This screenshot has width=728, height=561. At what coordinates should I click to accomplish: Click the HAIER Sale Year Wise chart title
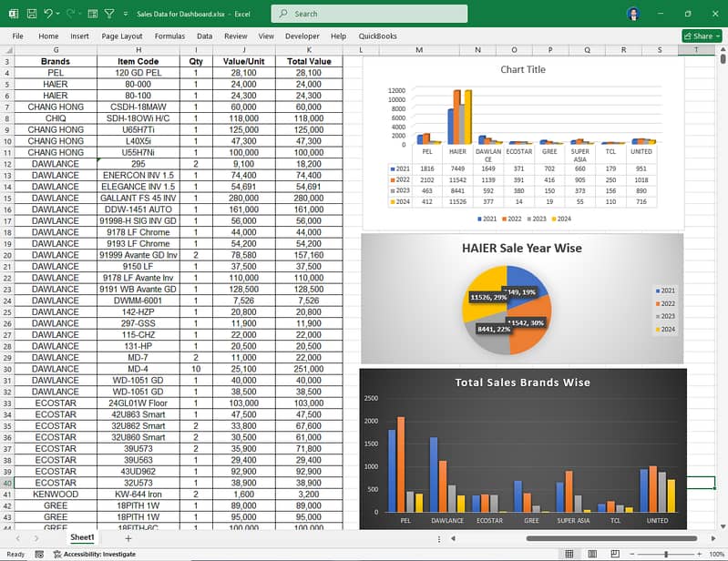(522, 249)
